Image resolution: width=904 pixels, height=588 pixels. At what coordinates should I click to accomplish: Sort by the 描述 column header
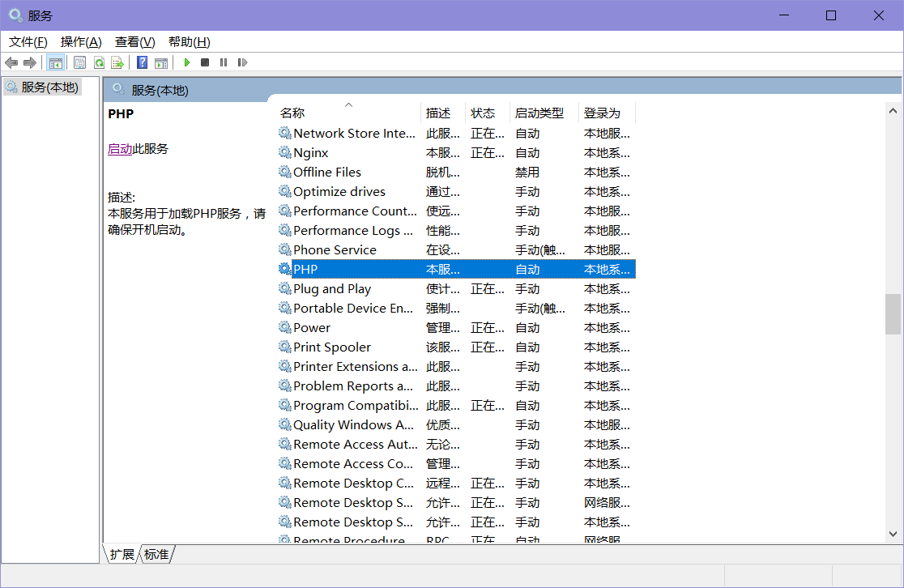(x=443, y=113)
